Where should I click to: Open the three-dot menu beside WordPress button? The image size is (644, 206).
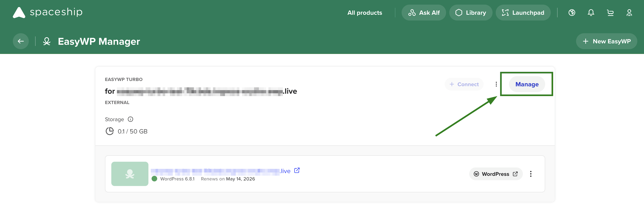pos(531,174)
